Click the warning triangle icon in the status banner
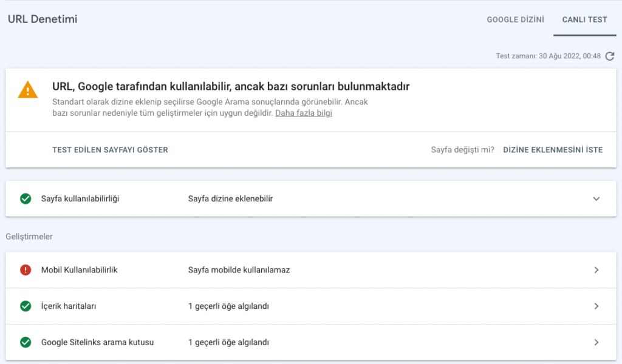 (27, 89)
